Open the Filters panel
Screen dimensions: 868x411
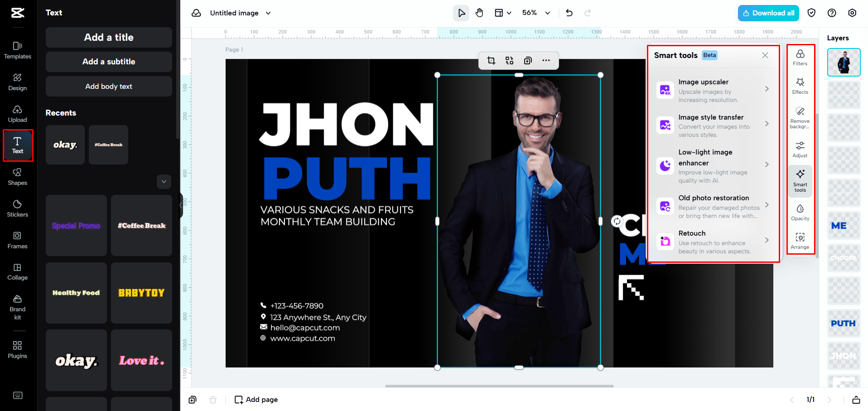[x=800, y=58]
